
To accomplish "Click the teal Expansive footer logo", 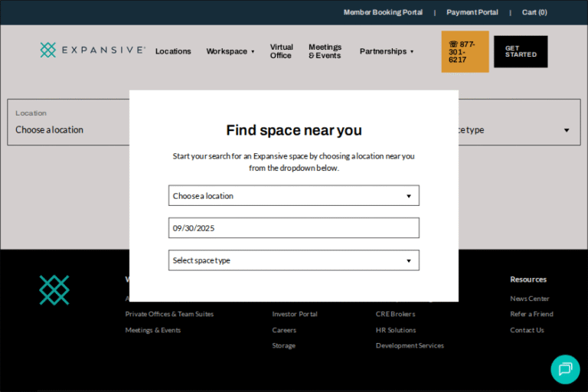I will coord(54,290).
